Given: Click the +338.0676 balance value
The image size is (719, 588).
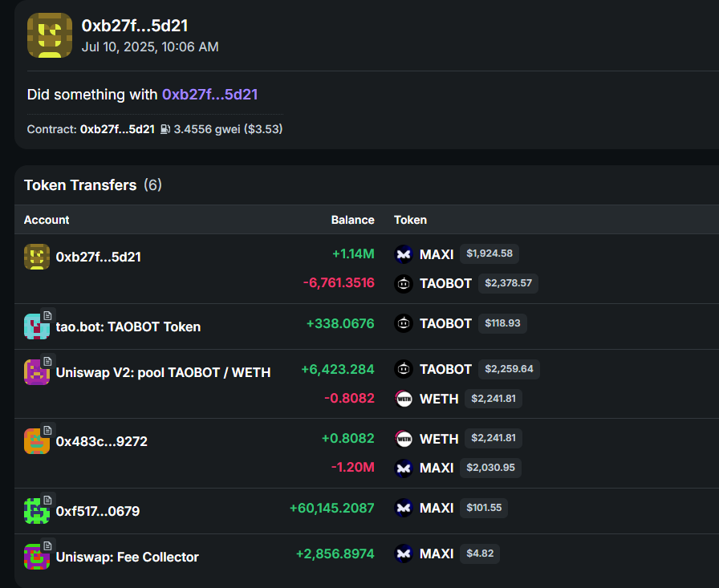Looking at the screenshot, I should 340,323.
